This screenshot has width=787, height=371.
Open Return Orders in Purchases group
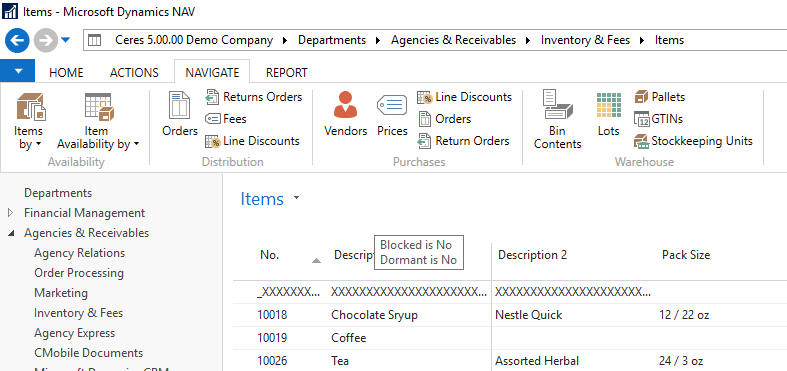tap(464, 141)
